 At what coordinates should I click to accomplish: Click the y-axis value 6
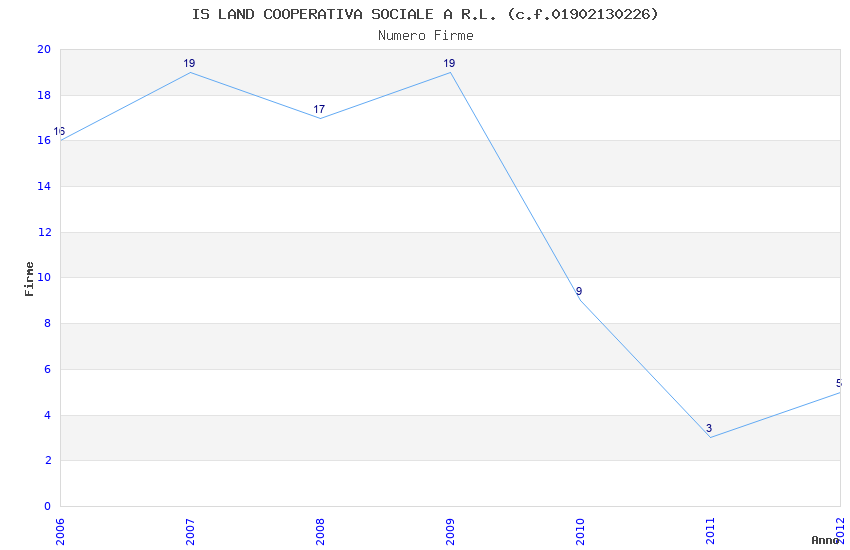tap(48, 370)
